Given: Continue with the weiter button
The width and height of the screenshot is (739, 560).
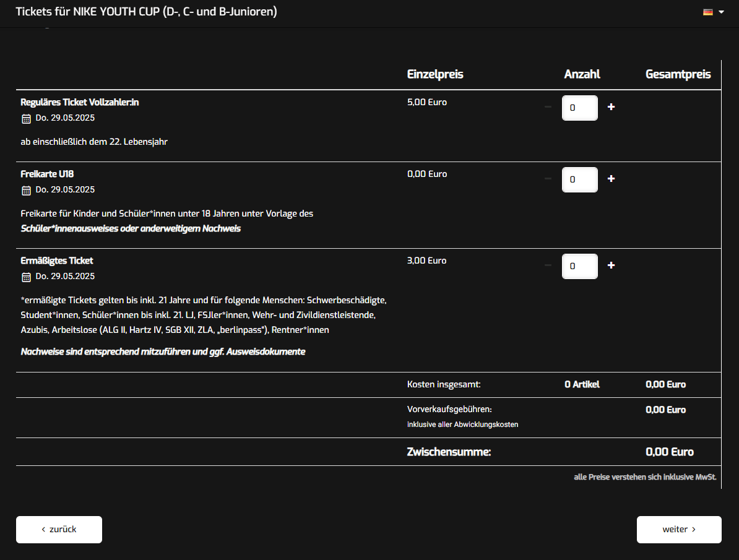Looking at the screenshot, I should point(679,529).
